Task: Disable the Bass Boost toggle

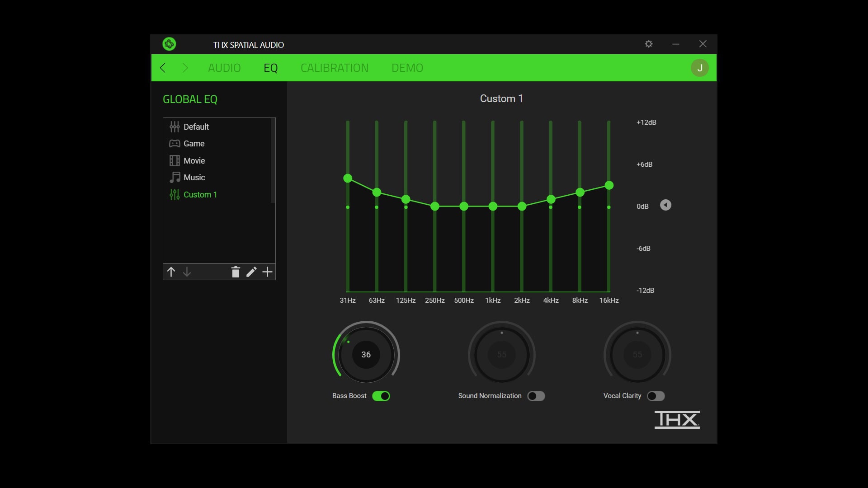Action: click(x=381, y=396)
